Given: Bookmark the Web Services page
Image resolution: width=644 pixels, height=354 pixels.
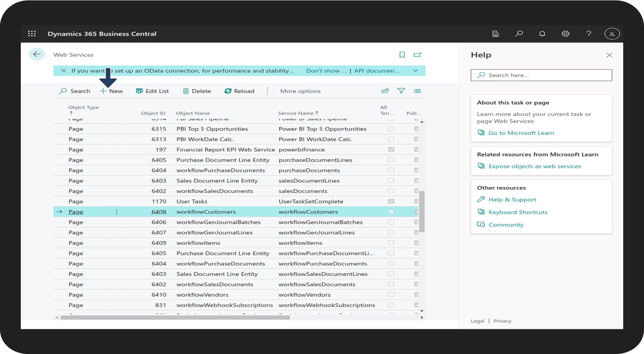Looking at the screenshot, I should point(402,55).
